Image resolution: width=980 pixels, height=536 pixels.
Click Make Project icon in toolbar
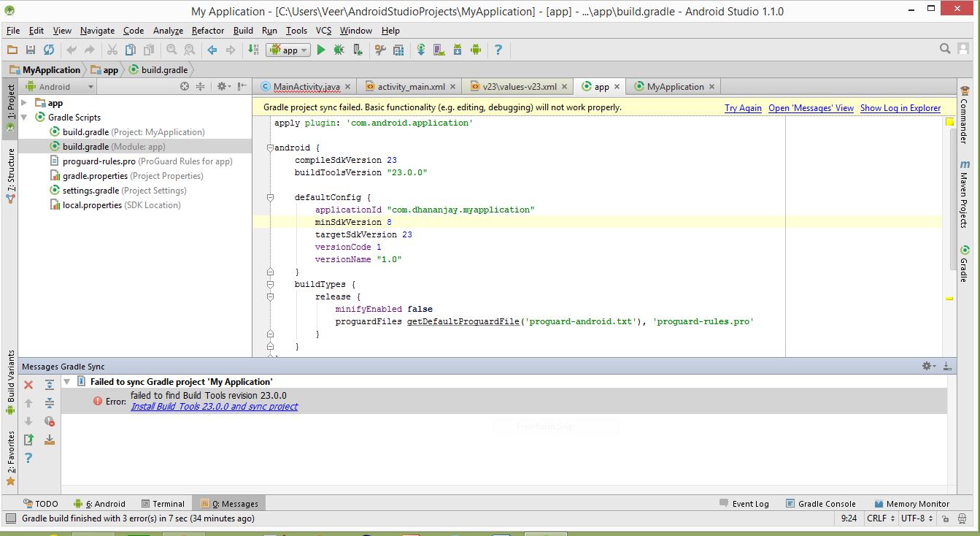pos(253,50)
